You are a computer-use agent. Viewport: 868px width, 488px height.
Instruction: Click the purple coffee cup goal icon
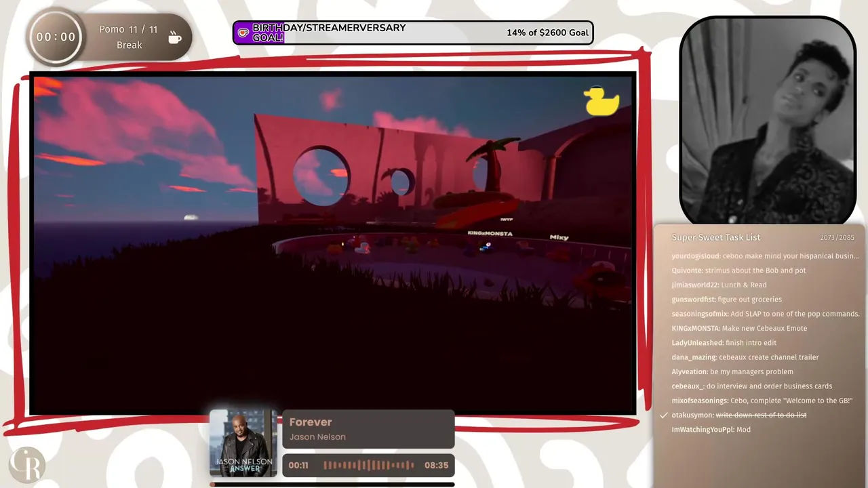pos(243,33)
